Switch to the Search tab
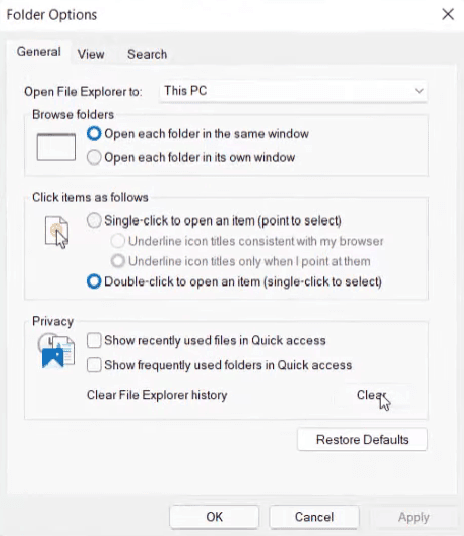The width and height of the screenshot is (464, 536). (x=147, y=54)
